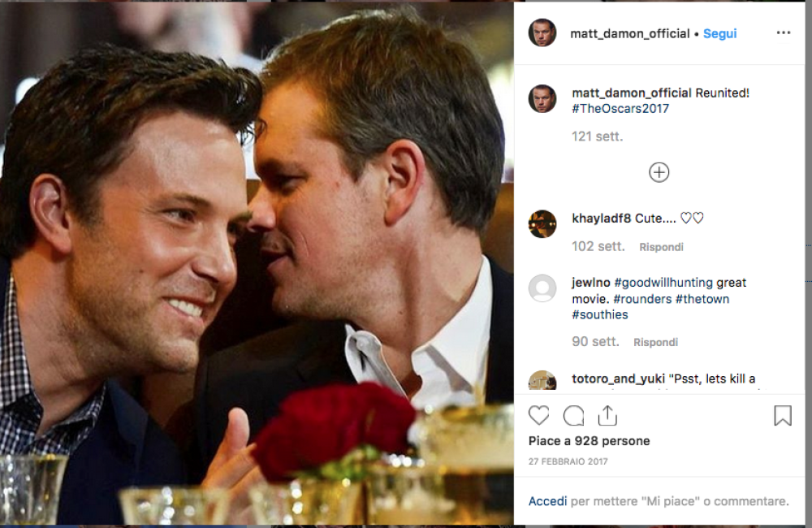Open the #goodwillhunting hashtag
This screenshot has width=812, height=528.
pos(663,283)
